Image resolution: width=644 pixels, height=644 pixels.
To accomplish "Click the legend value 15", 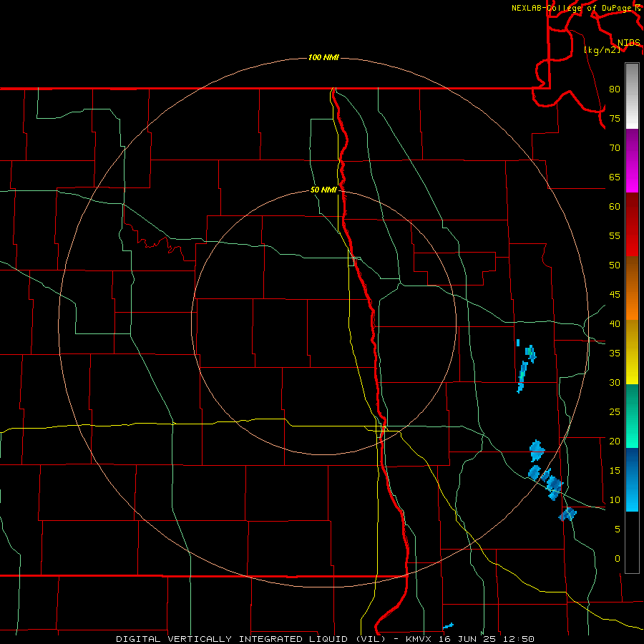I will (615, 470).
